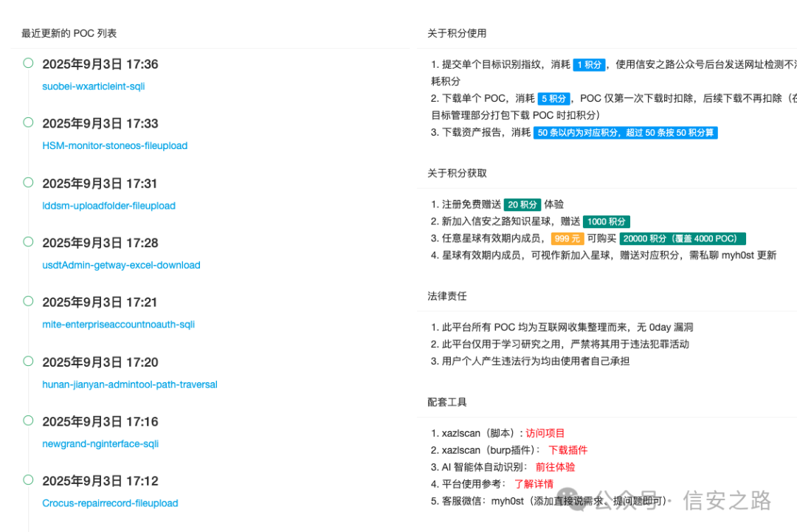Click the timeline dot beside the 17:36 entry
The height and width of the screenshot is (532, 797).
[28, 63]
